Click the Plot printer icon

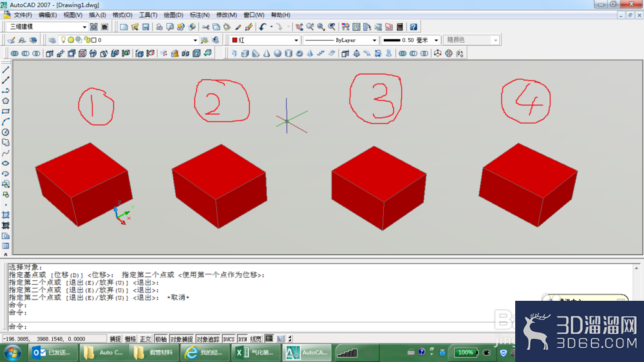click(159, 27)
